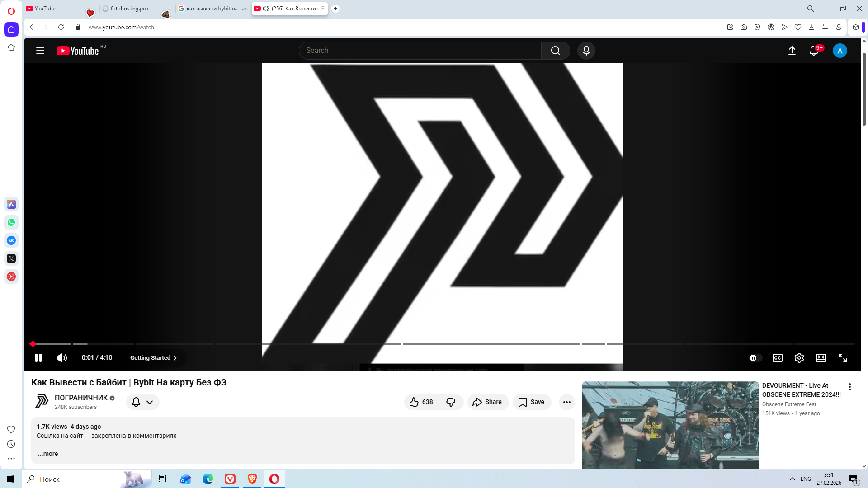This screenshot has height=488, width=868.
Task: Expand the Getting Started chapter list
Action: click(x=153, y=358)
